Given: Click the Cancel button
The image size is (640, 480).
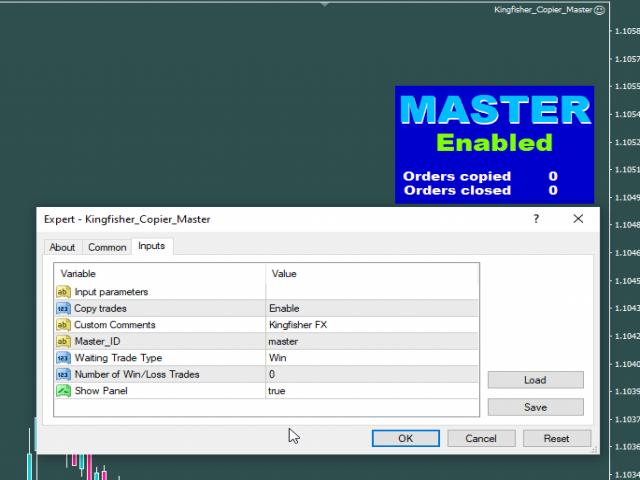Looking at the screenshot, I should click(x=481, y=438).
